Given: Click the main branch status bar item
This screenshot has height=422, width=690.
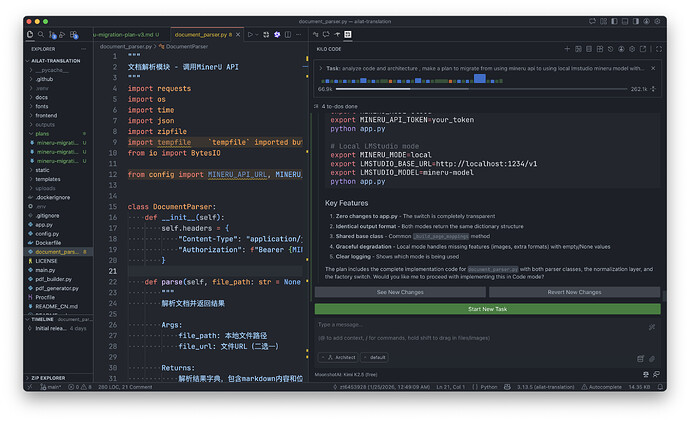Looking at the screenshot, I should [x=51, y=387].
